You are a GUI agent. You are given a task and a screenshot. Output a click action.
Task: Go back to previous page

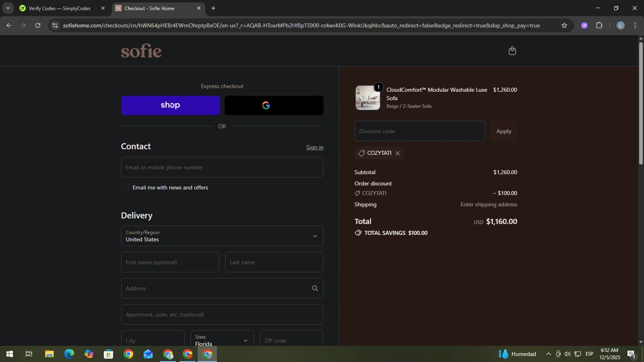(x=9, y=25)
